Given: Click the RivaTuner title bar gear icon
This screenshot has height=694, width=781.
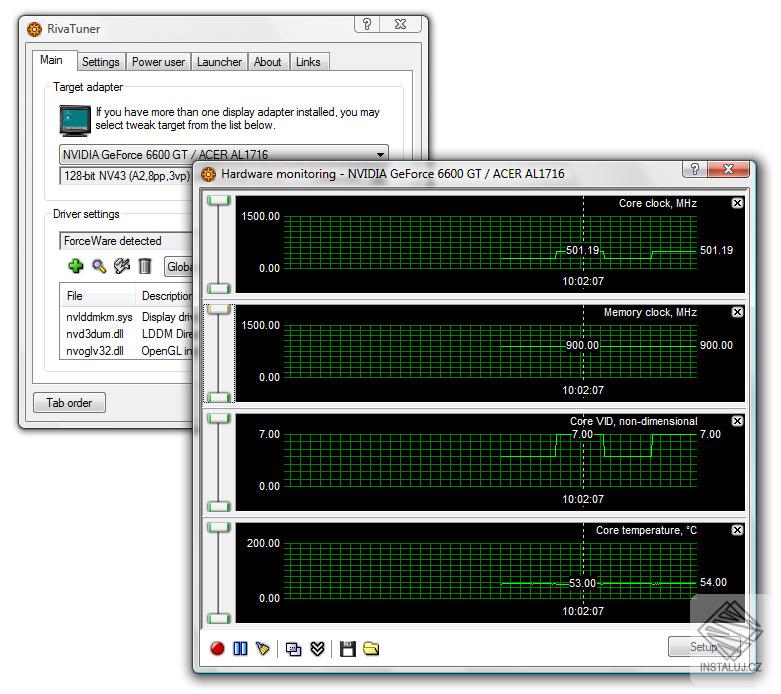Looking at the screenshot, I should [x=34, y=29].
